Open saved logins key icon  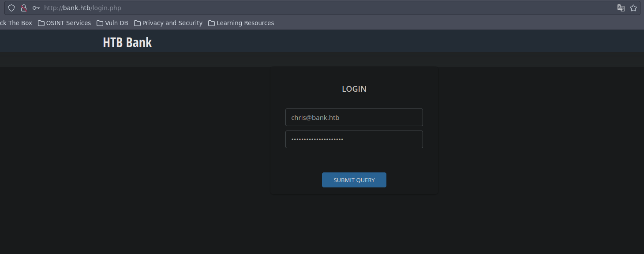36,8
